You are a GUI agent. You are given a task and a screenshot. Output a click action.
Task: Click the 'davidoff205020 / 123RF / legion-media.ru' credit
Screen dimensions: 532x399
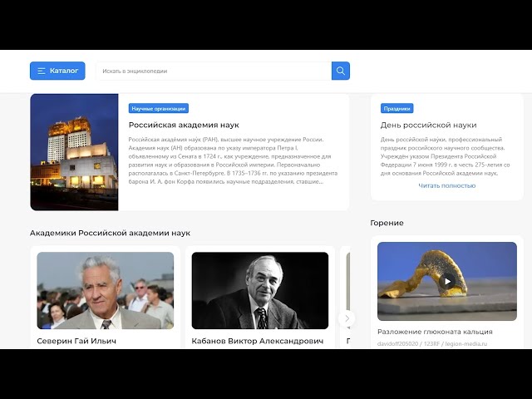point(432,343)
